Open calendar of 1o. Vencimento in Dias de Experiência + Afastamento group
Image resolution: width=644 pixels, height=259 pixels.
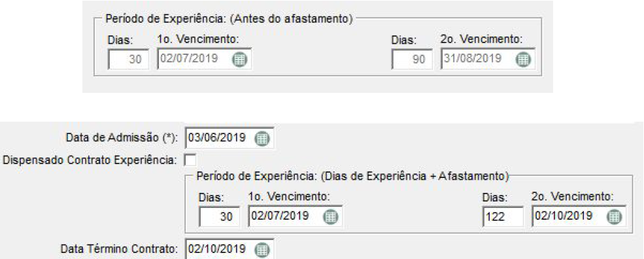[x=330, y=216]
